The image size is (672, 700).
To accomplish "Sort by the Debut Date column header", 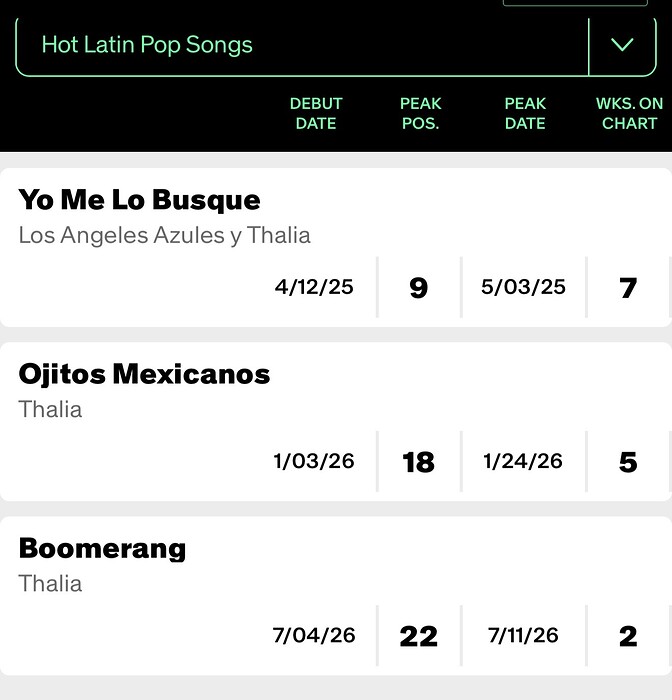I will pyautogui.click(x=316, y=113).
